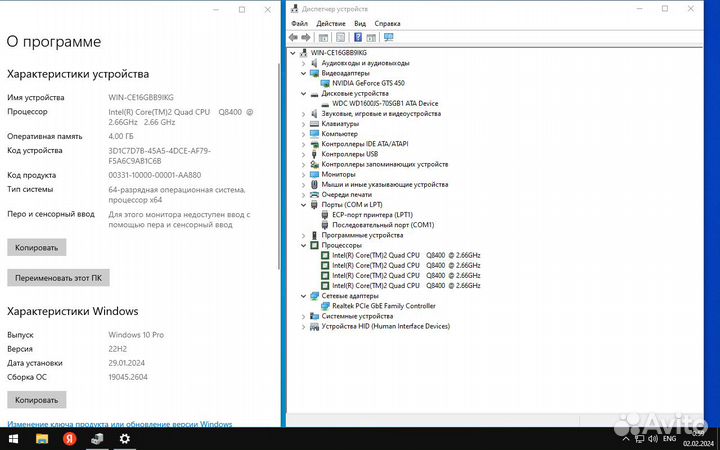Open the Файл menu

coord(299,23)
